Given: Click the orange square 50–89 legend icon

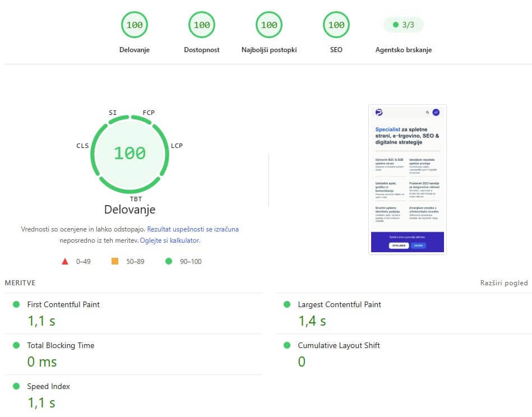Looking at the screenshot, I should tap(115, 261).
